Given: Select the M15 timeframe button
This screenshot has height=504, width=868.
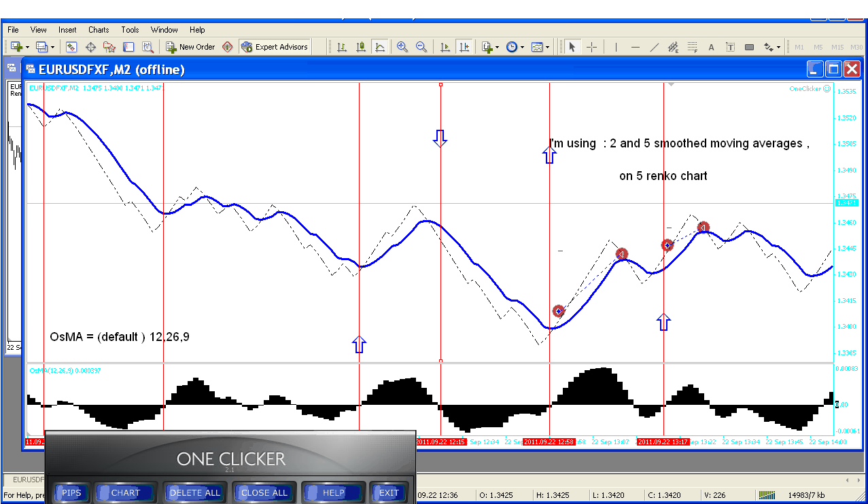Looking at the screenshot, I should click(x=837, y=47).
